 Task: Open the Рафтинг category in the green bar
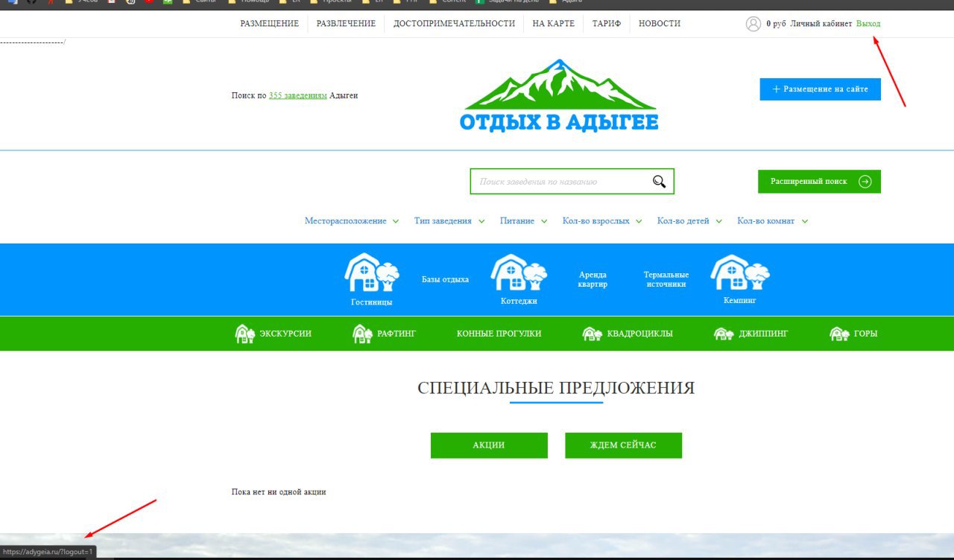tap(384, 334)
